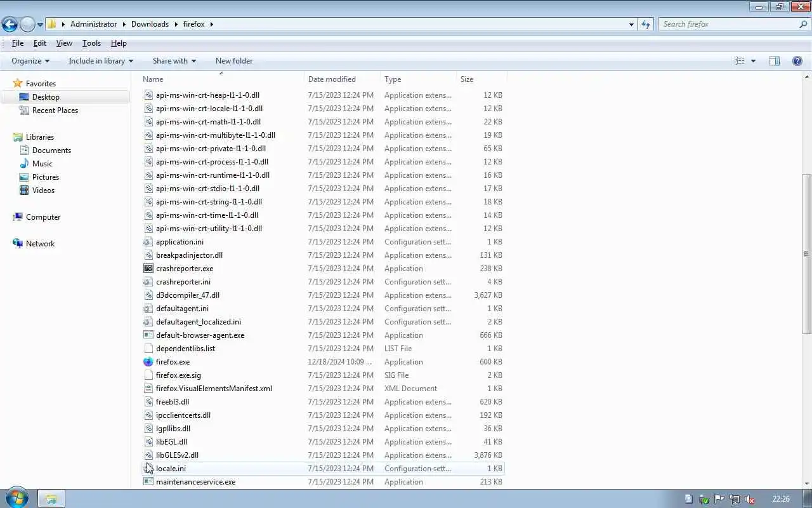Click the Forward navigation arrow
The image size is (812, 508).
27,24
